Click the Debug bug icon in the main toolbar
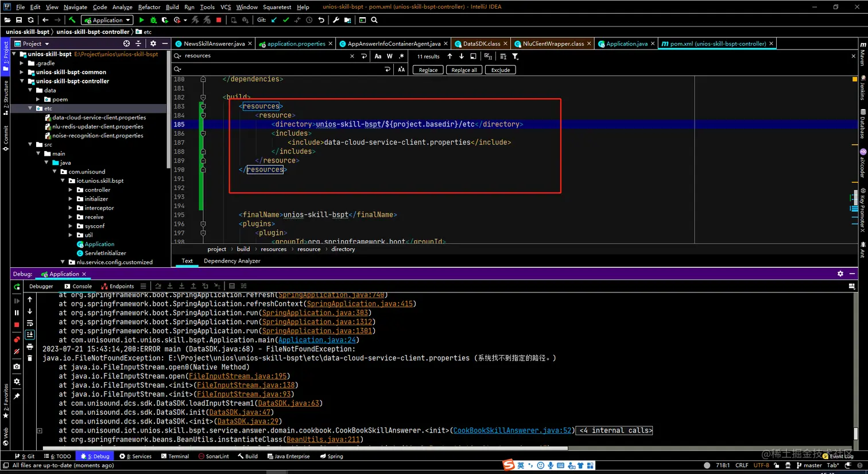 (x=153, y=20)
